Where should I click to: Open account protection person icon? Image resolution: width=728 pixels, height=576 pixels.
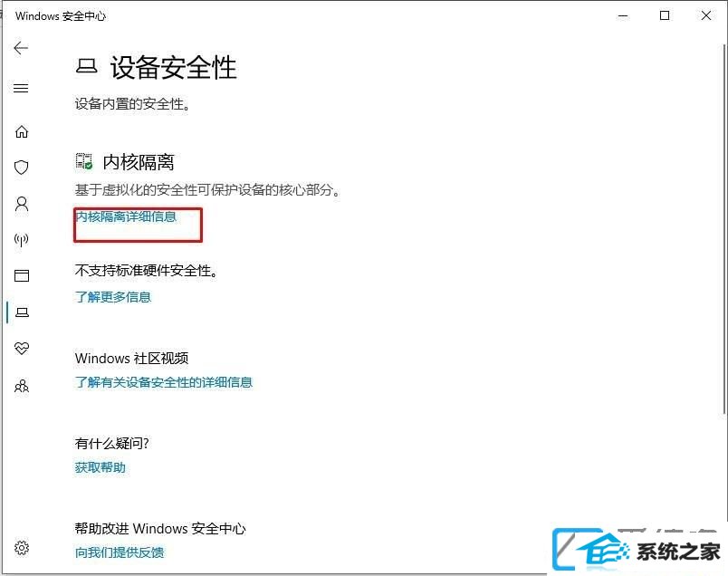(x=22, y=204)
